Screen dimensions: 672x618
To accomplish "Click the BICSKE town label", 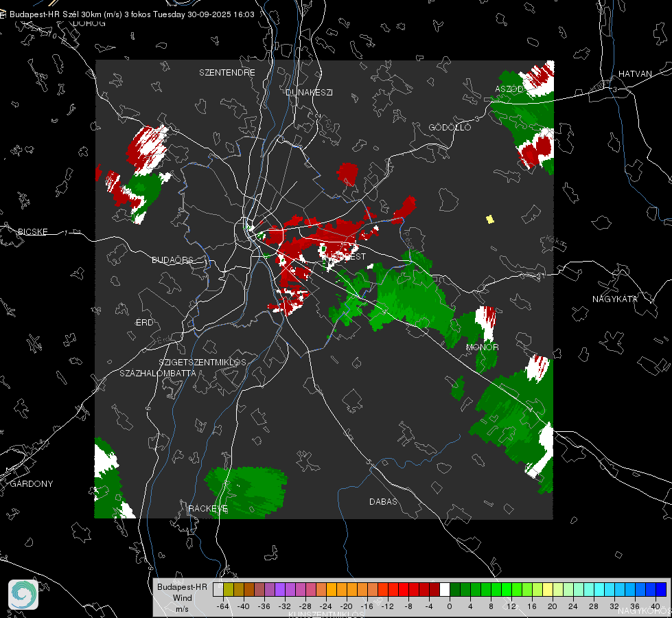I will pos(32,231).
